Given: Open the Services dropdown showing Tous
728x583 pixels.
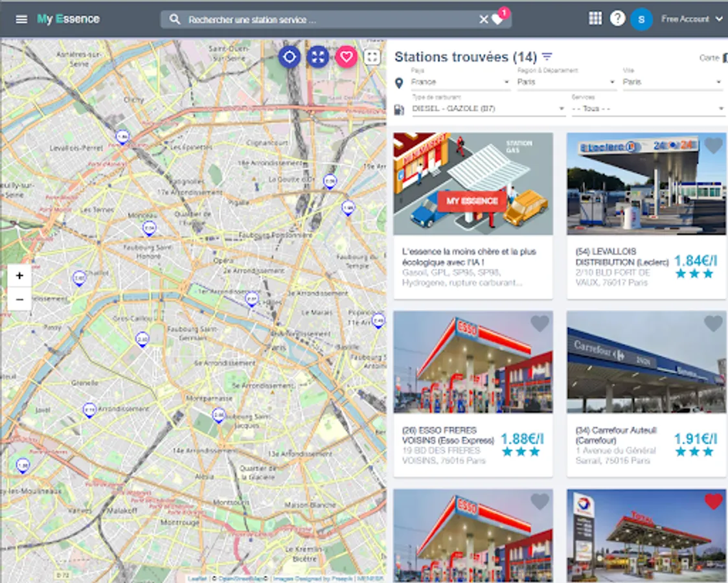Looking at the screenshot, I should 648,109.
